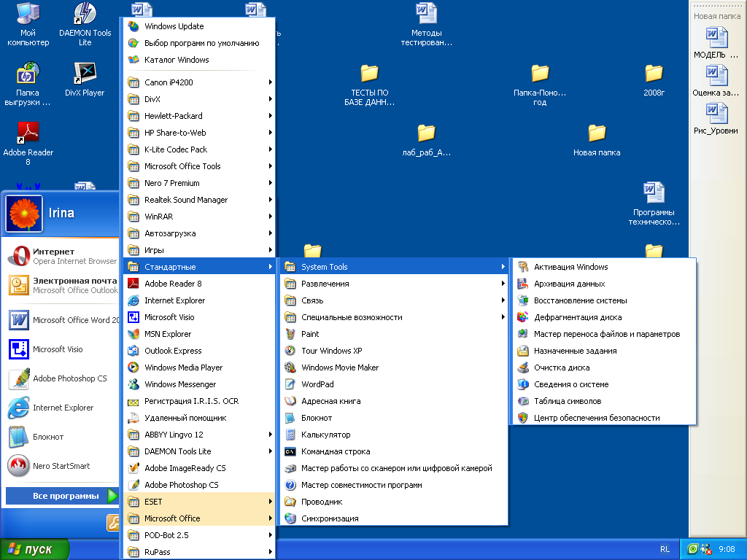Choose Регистрация I.R.I.S. OCR entry
The height and width of the screenshot is (560, 747).
pyautogui.click(x=199, y=402)
